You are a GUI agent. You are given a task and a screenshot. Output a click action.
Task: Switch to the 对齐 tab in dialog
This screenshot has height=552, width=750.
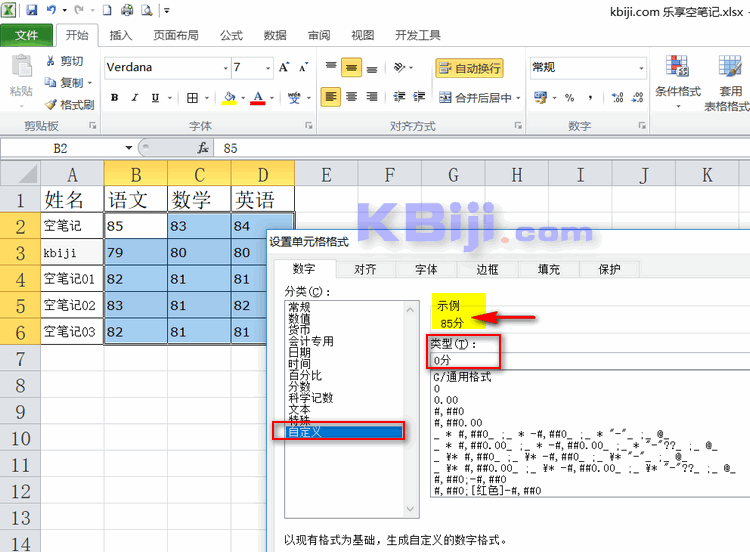coord(365,269)
